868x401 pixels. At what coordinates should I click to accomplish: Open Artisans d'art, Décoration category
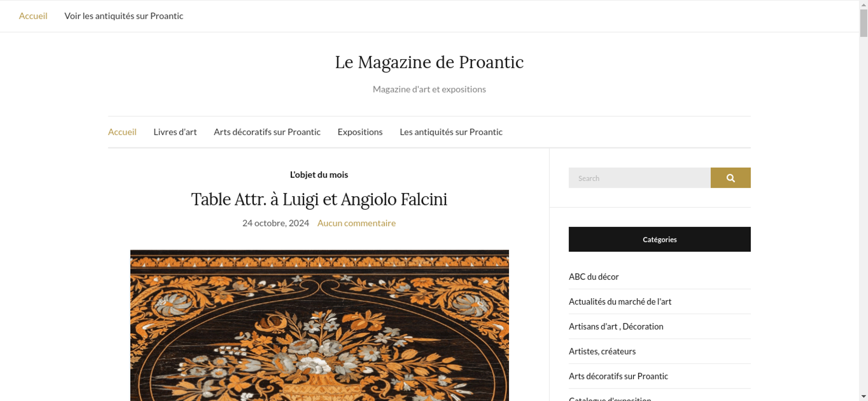pos(616,326)
